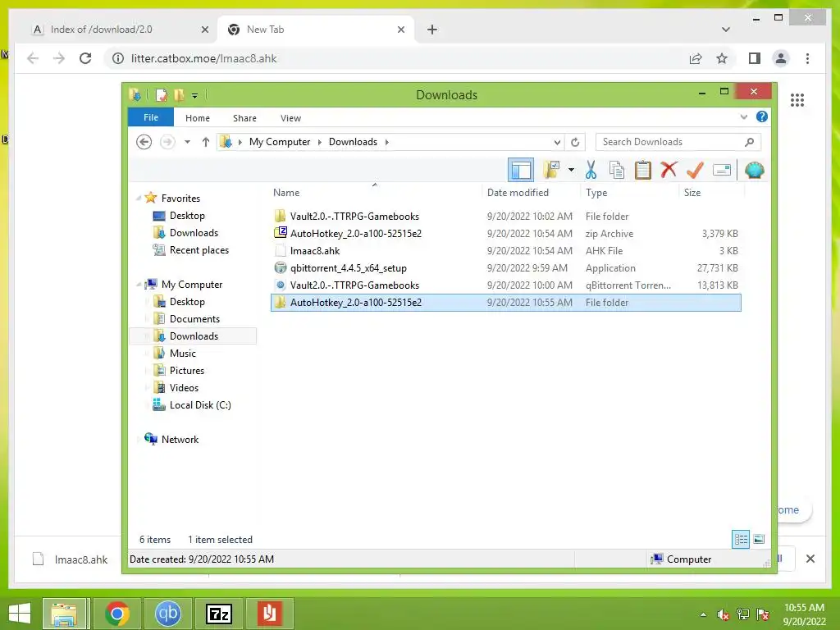The image size is (840, 630).
Task: Open Chrome three-dot menu
Action: click(x=807, y=58)
